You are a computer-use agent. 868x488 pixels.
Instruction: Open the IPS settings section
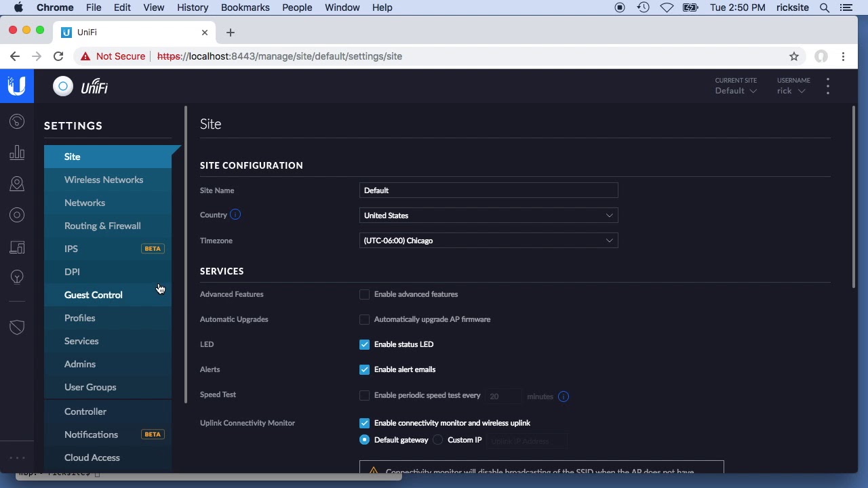click(108, 249)
